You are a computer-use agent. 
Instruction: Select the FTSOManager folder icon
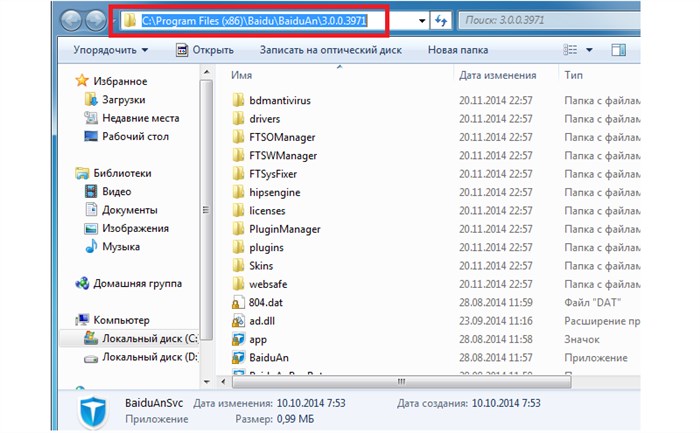coord(238,137)
